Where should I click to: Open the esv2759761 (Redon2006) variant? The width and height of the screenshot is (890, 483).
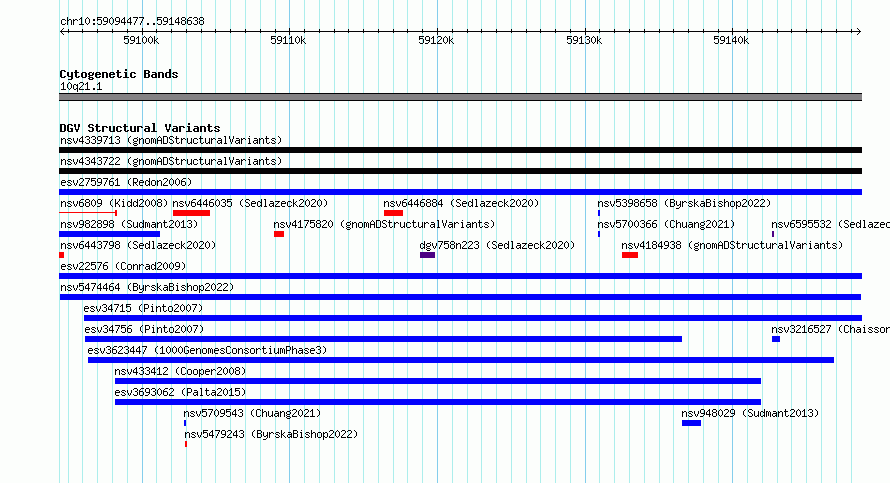coord(126,182)
